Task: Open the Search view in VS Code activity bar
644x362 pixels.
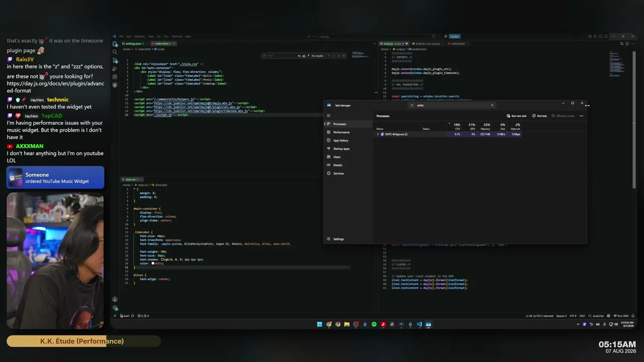Action: (115, 52)
